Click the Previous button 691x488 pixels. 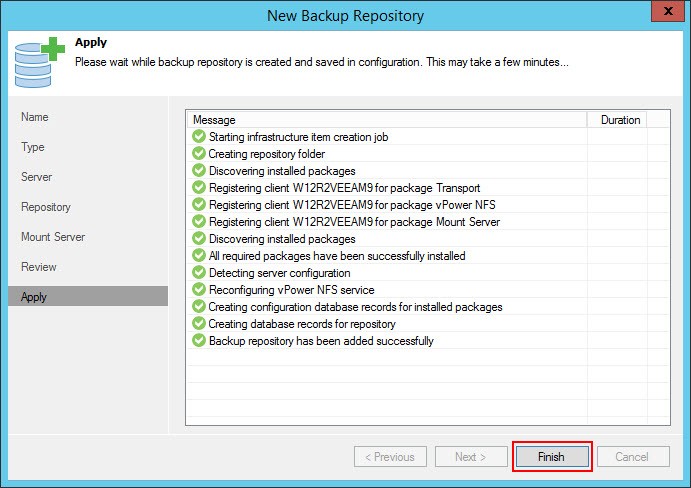(x=390, y=457)
